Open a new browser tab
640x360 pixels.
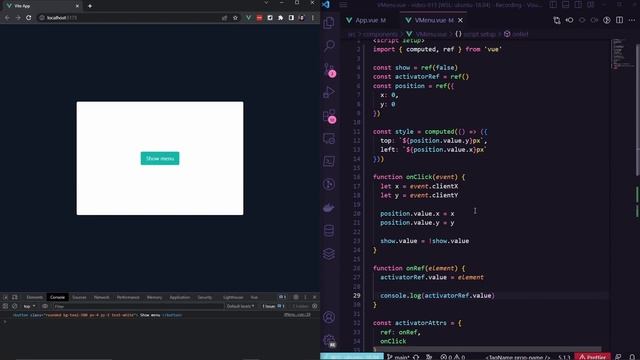click(x=90, y=6)
